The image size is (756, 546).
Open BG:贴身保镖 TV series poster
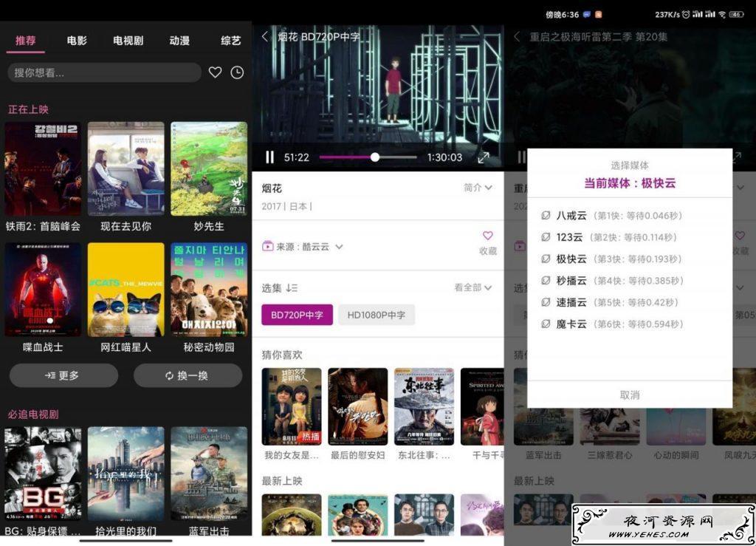pyautogui.click(x=43, y=474)
